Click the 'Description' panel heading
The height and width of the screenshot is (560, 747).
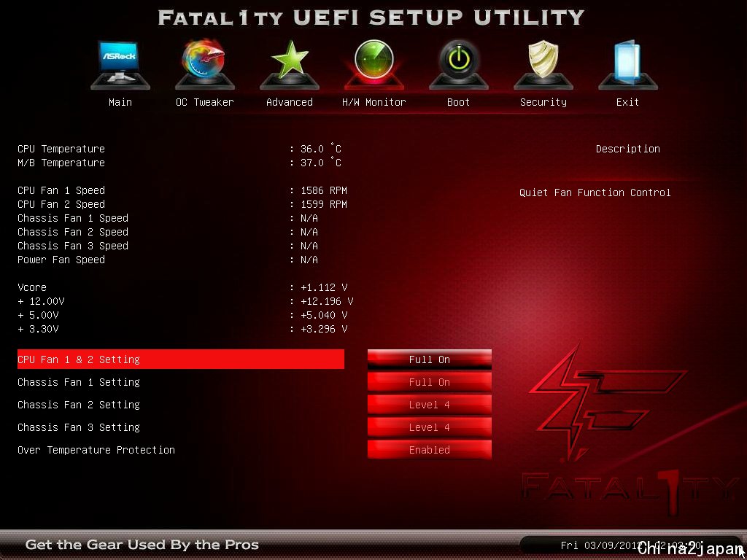tap(628, 149)
